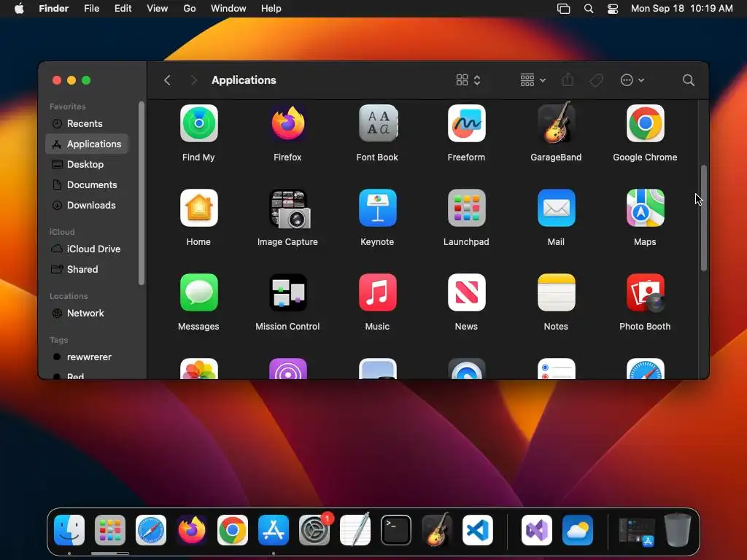Open TextEdit from the Dock
This screenshot has height=560, width=747.
355,529
